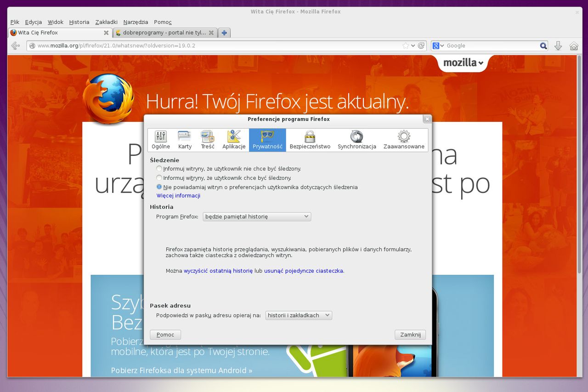
Task: Click the Zamknij button
Action: pos(410,335)
